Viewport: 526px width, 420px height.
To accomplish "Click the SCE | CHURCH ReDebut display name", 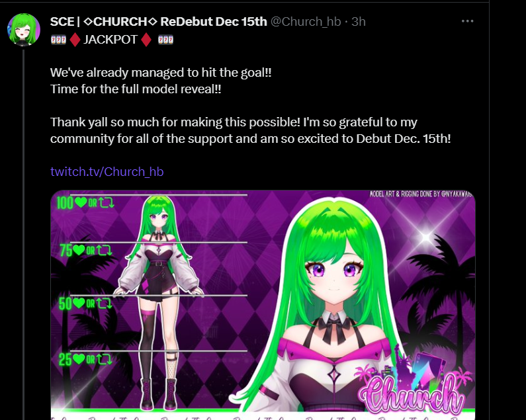I will click(158, 21).
